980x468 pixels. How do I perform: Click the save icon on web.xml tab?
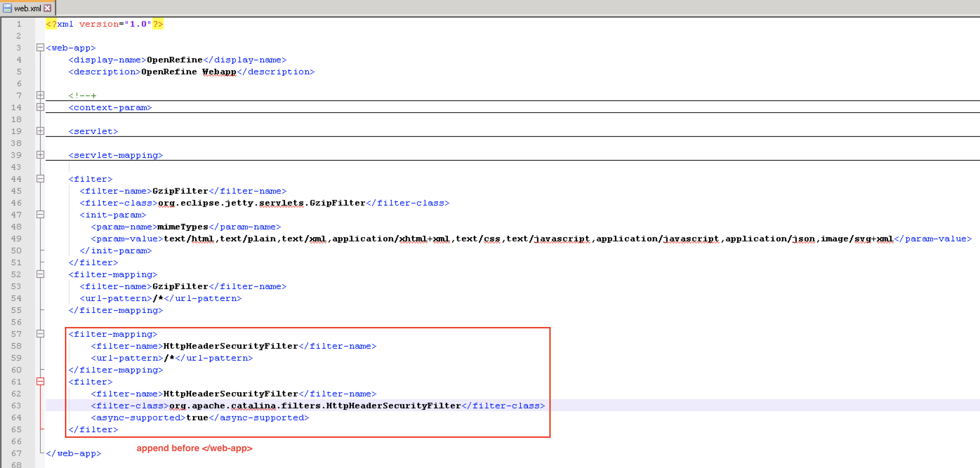coord(7,8)
